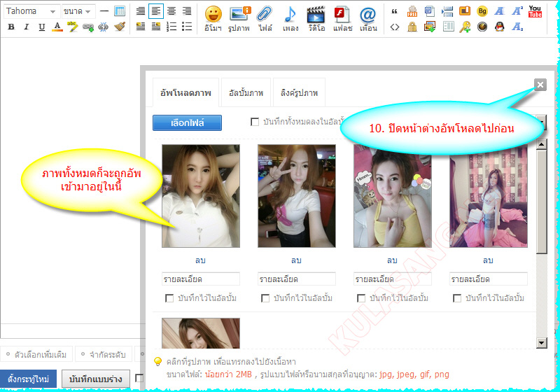The image size is (560, 392).
Task: Click first image รายละเอียด description field
Action: [x=201, y=279]
